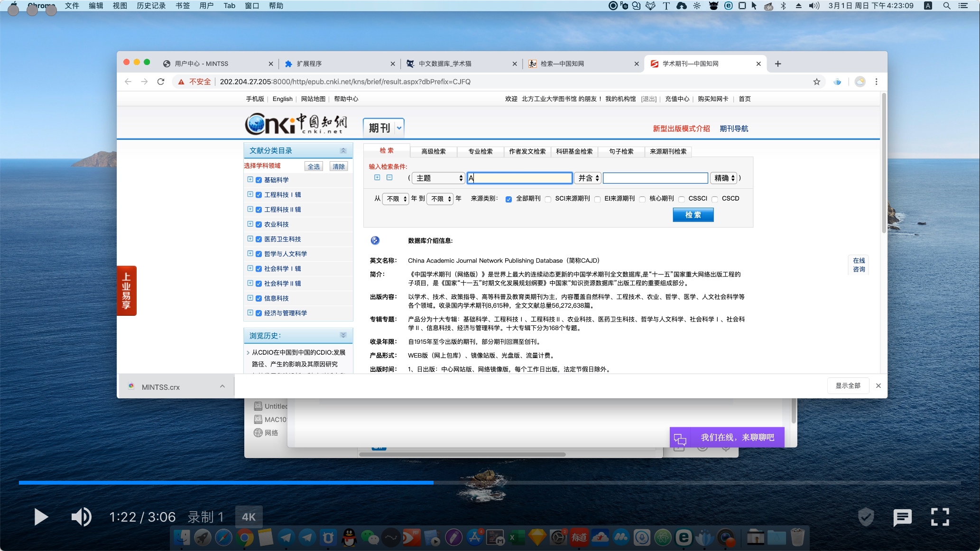Image resolution: width=980 pixels, height=551 pixels.
Task: Enable the SCI来源期刊 checkbox
Action: coord(548,199)
